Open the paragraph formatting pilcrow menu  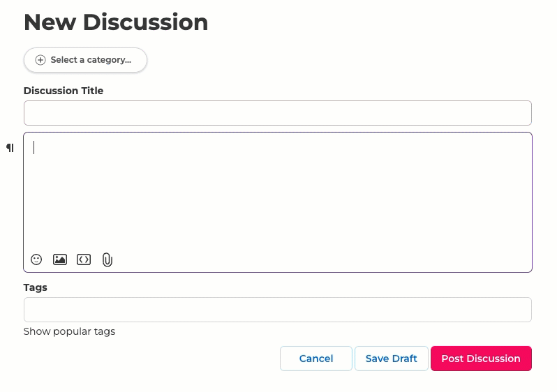pyautogui.click(x=10, y=148)
